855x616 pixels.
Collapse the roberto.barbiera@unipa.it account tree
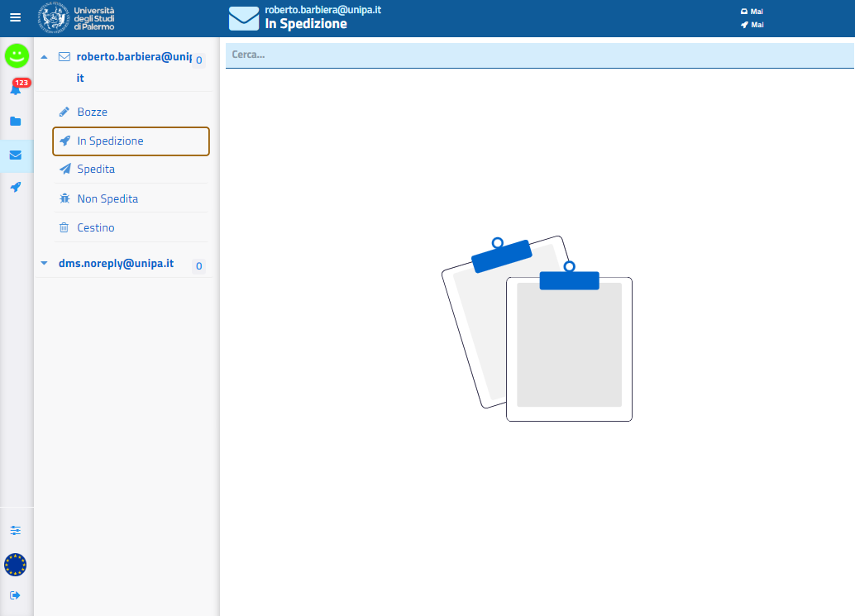(44, 58)
